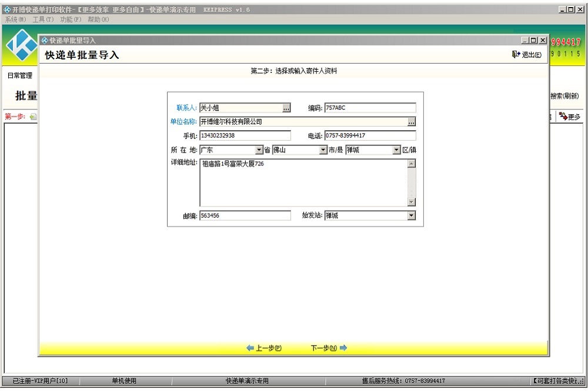Image resolution: width=588 pixels, height=392 pixels.
Task: Click the 退出(E) exit button
Action: (x=526, y=55)
